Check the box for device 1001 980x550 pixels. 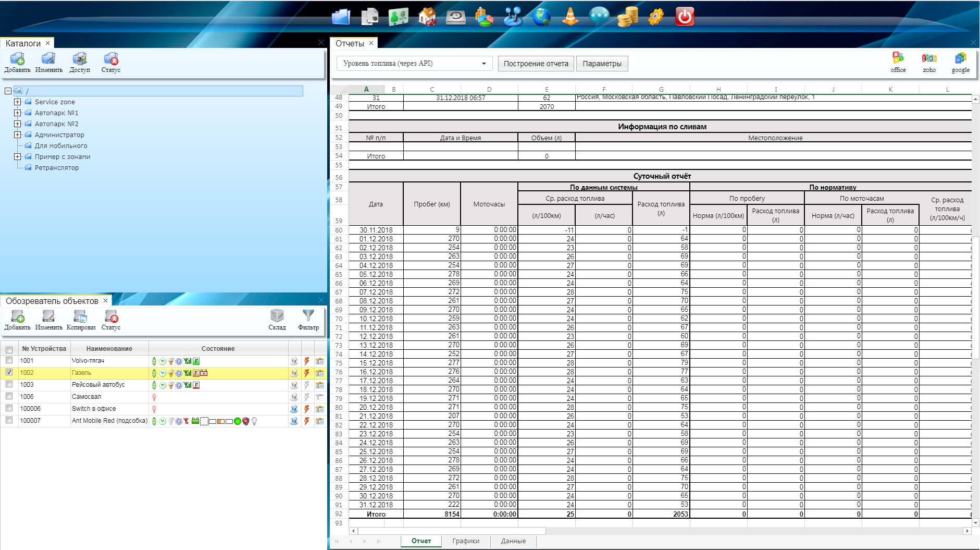pyautogui.click(x=9, y=360)
